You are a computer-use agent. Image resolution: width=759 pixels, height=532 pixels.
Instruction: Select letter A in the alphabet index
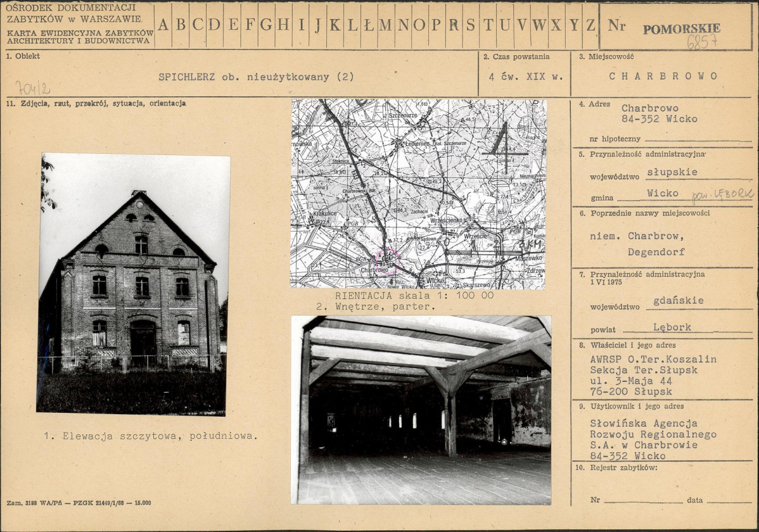point(163,25)
